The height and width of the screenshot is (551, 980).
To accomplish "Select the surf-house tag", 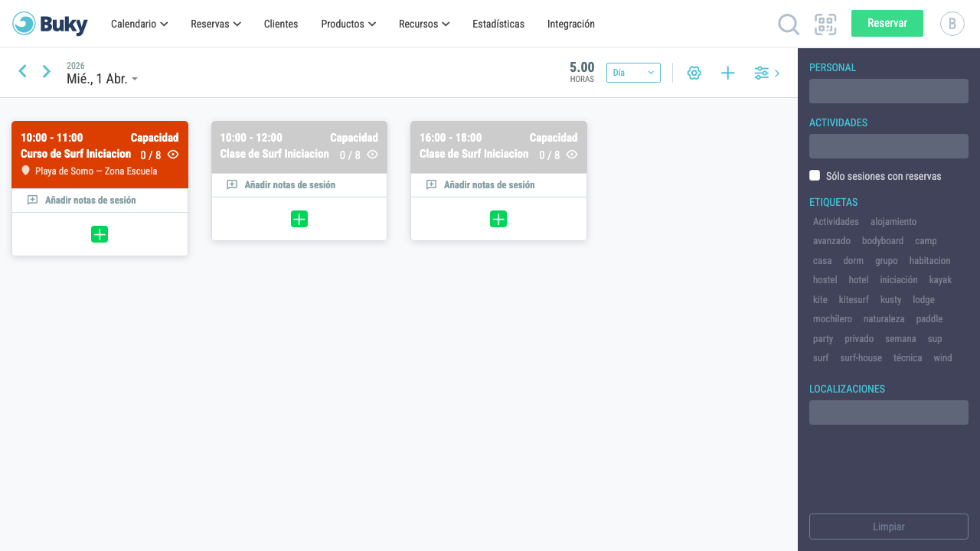I will click(x=861, y=357).
